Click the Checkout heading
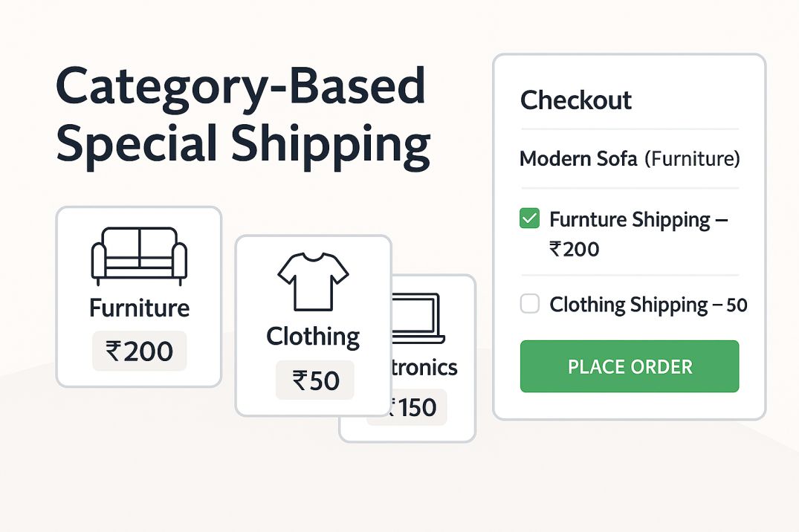The height and width of the screenshot is (532, 799). click(x=576, y=100)
